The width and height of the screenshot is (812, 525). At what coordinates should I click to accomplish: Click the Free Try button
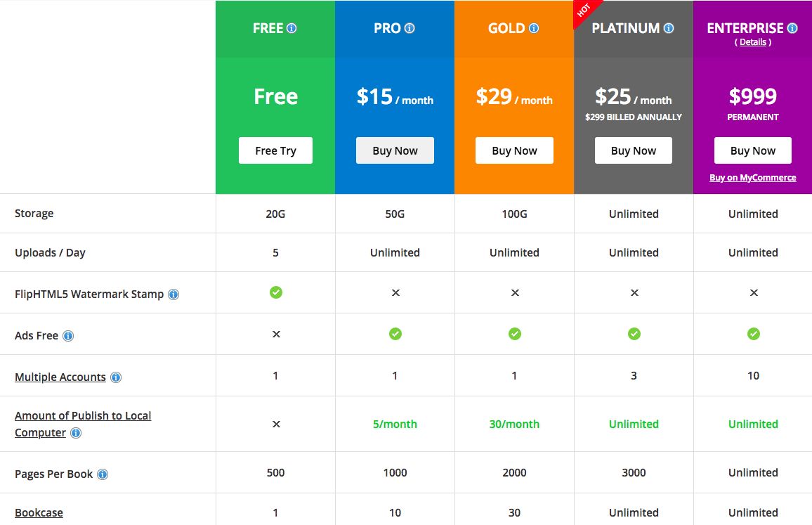pyautogui.click(x=275, y=150)
